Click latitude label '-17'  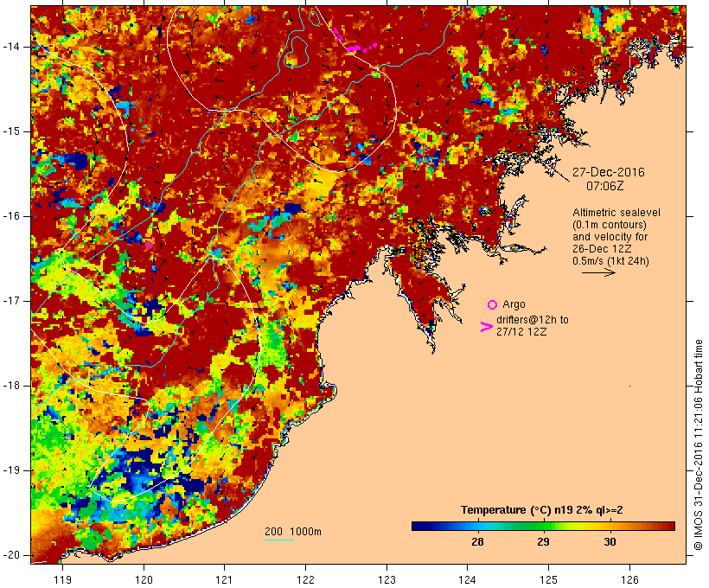11,301
